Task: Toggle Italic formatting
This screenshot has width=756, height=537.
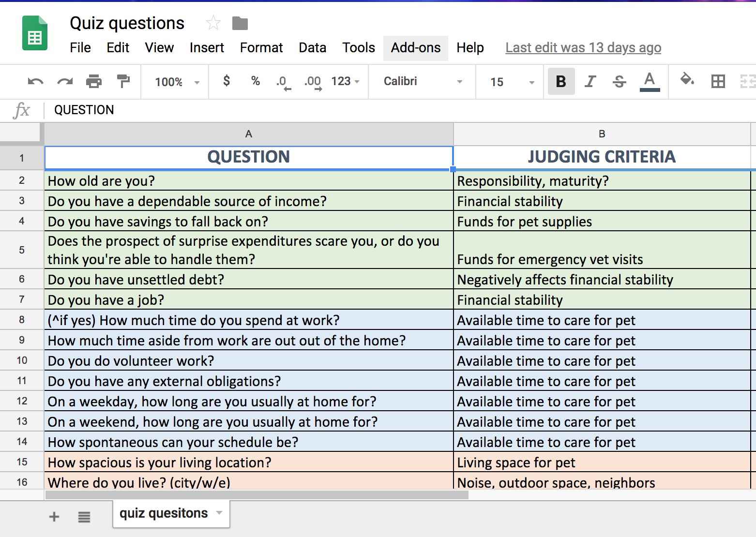Action: (x=590, y=81)
